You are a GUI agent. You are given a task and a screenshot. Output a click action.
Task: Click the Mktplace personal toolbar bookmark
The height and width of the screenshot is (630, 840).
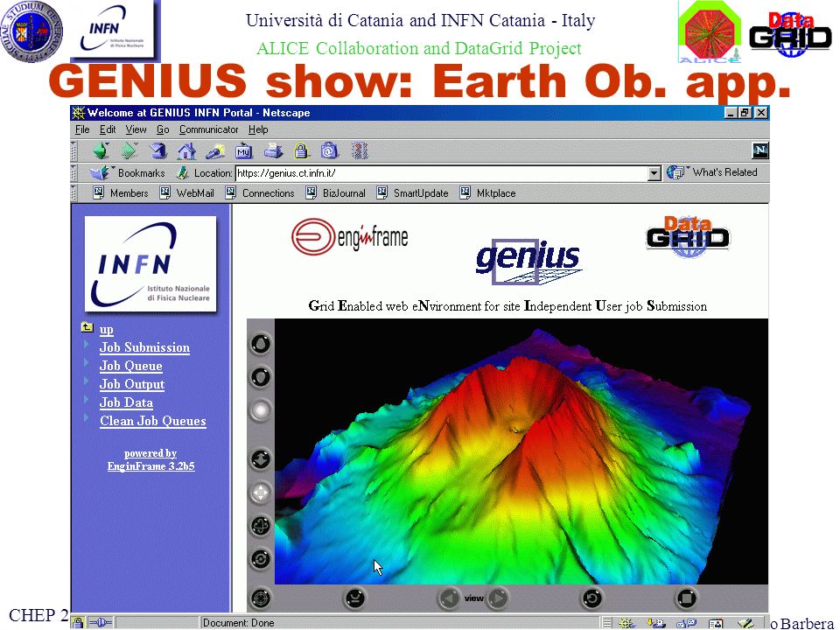click(x=487, y=192)
